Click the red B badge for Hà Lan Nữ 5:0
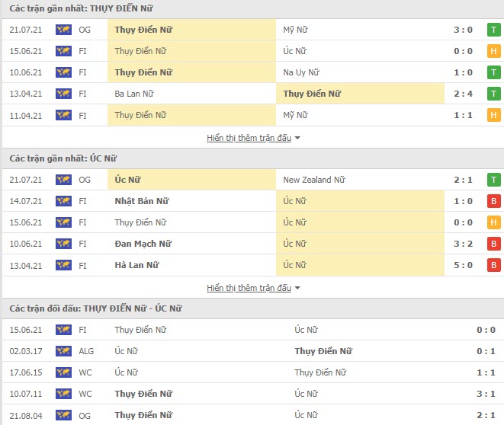Image resolution: width=504 pixels, height=425 pixels. coord(494,265)
